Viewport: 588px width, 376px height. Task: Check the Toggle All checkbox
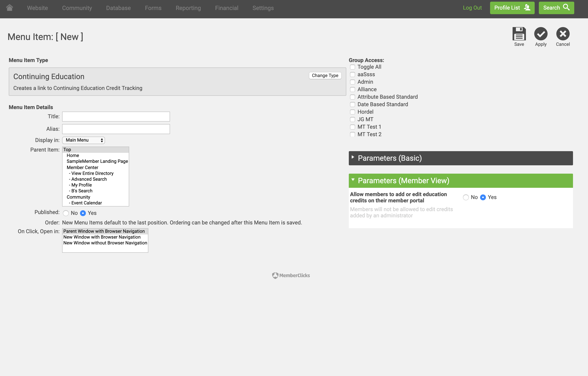[x=352, y=67]
